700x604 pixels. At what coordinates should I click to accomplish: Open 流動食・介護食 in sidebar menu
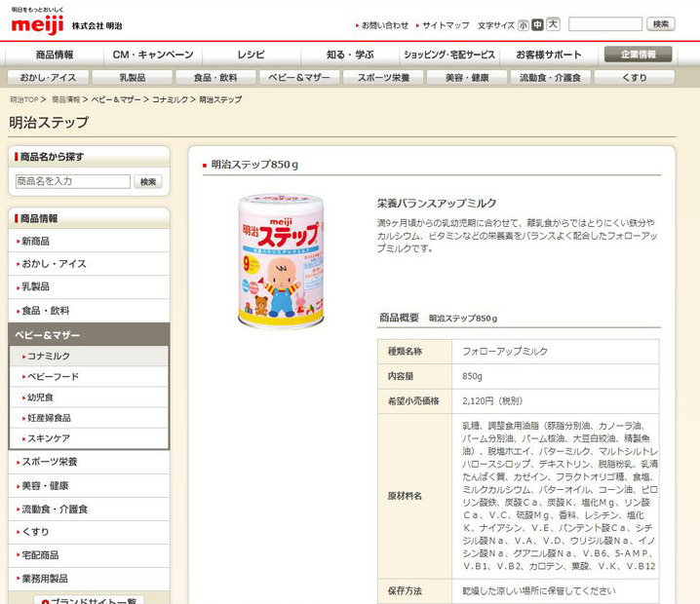[89, 509]
